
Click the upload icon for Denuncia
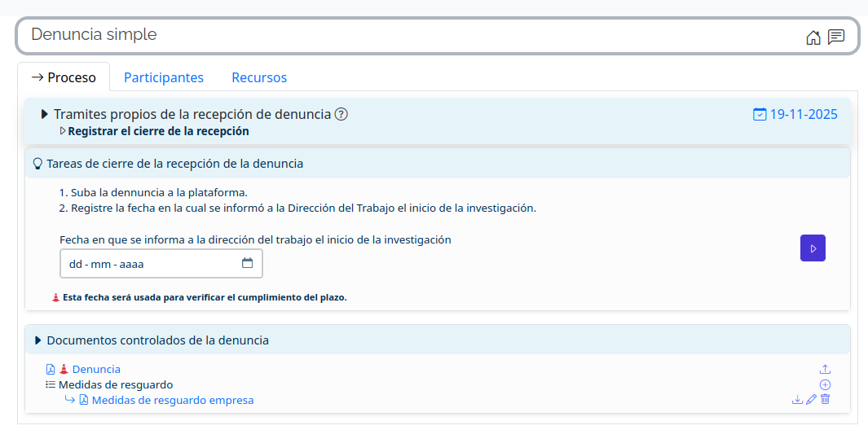[825, 369]
